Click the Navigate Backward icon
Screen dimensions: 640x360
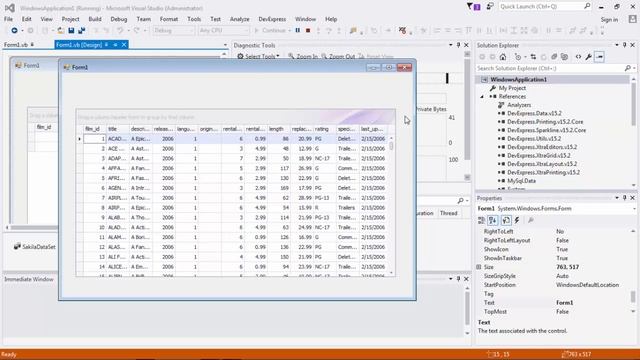pos(14,31)
